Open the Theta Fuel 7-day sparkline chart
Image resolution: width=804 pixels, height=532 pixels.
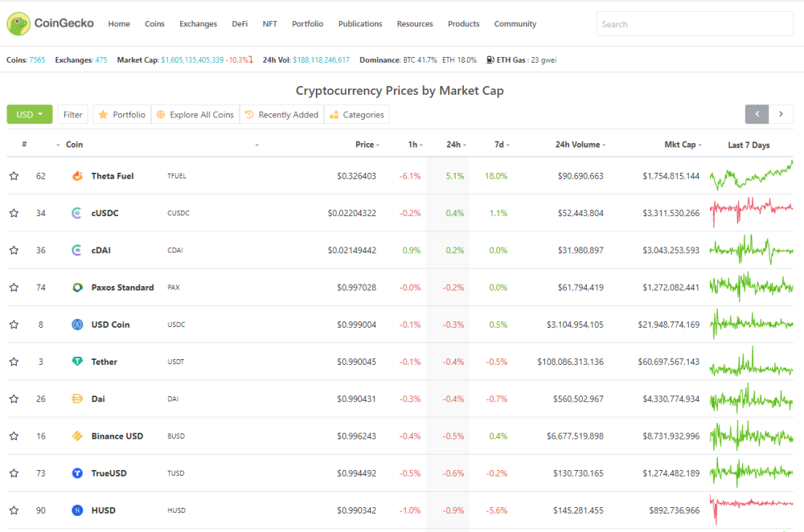coord(751,176)
